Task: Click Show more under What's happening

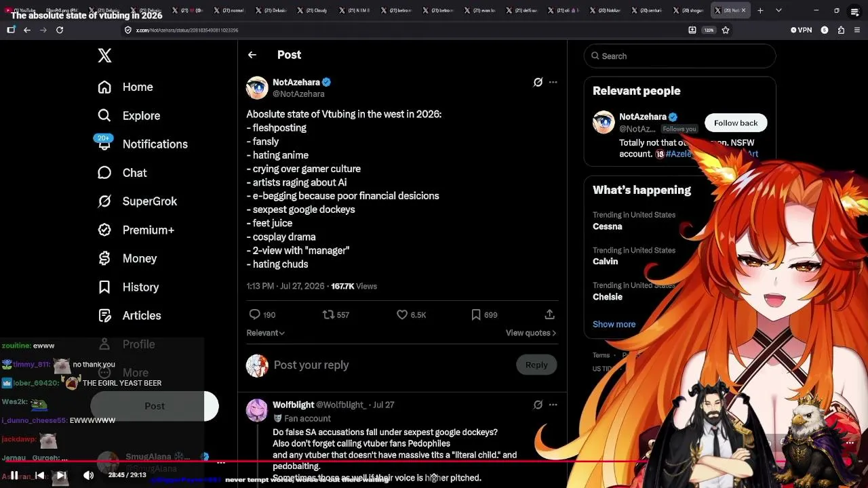Action: (614, 324)
